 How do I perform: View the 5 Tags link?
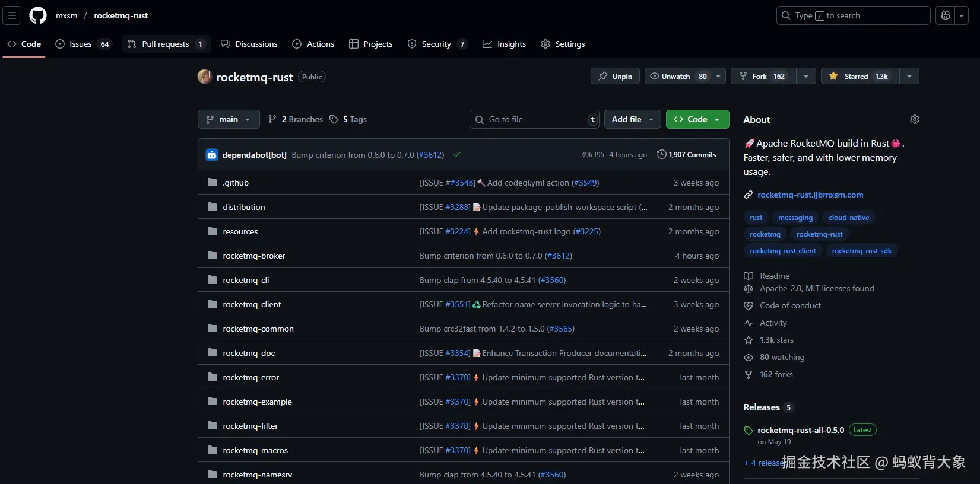(x=348, y=119)
